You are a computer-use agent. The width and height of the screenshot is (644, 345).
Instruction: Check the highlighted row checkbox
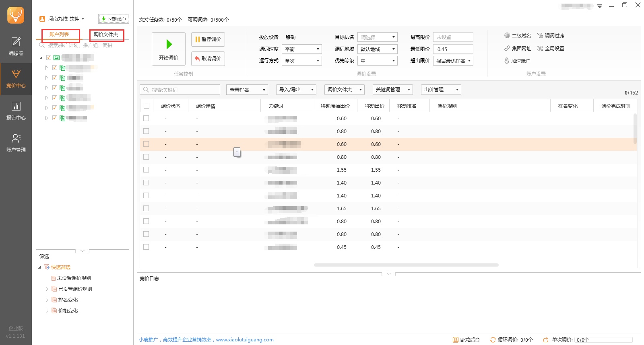tap(146, 144)
